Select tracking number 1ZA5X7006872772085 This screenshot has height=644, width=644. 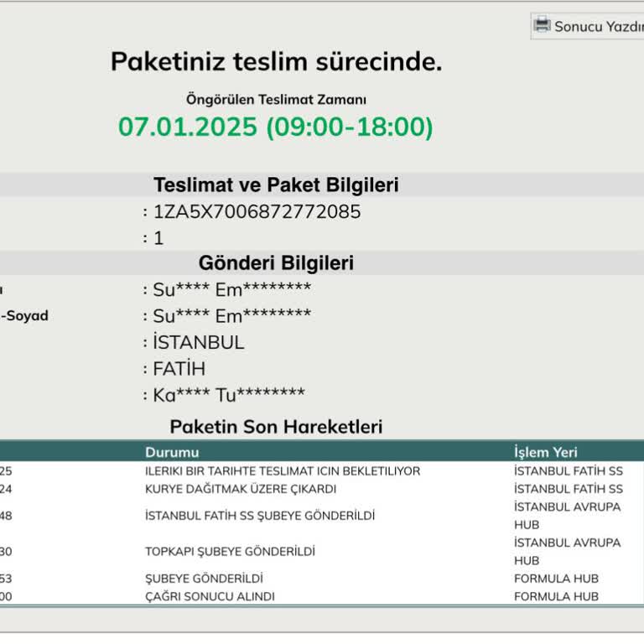coord(257,212)
